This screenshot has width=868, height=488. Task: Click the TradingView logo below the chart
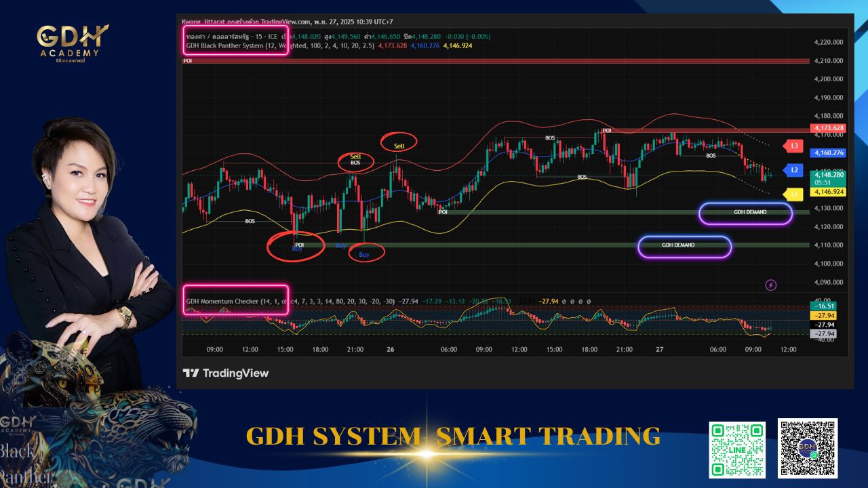click(226, 373)
